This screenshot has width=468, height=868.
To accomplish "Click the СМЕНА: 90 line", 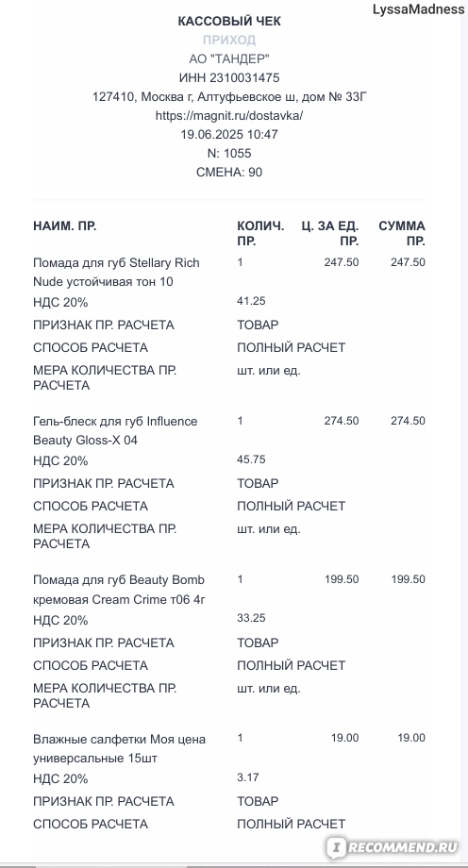I will [229, 172].
